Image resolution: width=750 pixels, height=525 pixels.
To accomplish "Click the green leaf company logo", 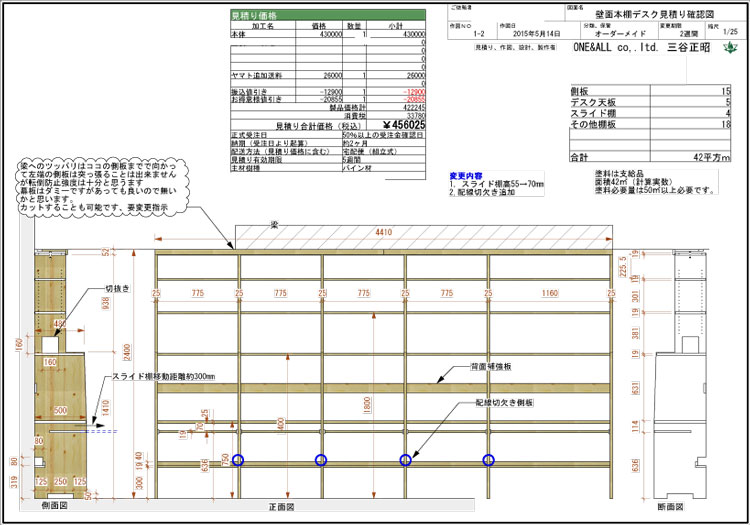I will click(732, 48).
